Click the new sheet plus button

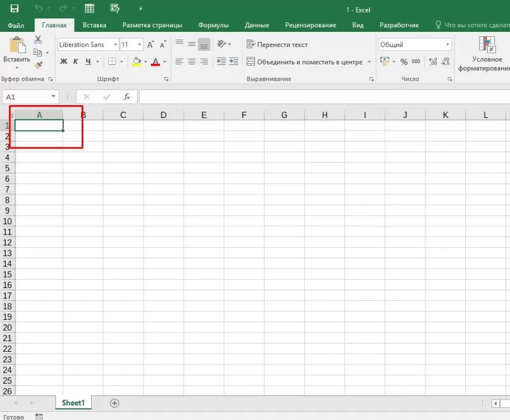tap(115, 403)
